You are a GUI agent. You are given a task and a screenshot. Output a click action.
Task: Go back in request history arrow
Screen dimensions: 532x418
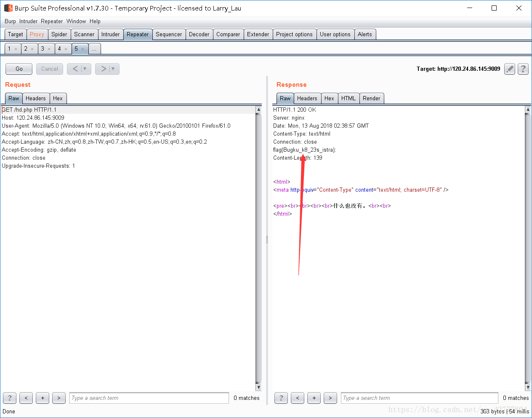75,69
